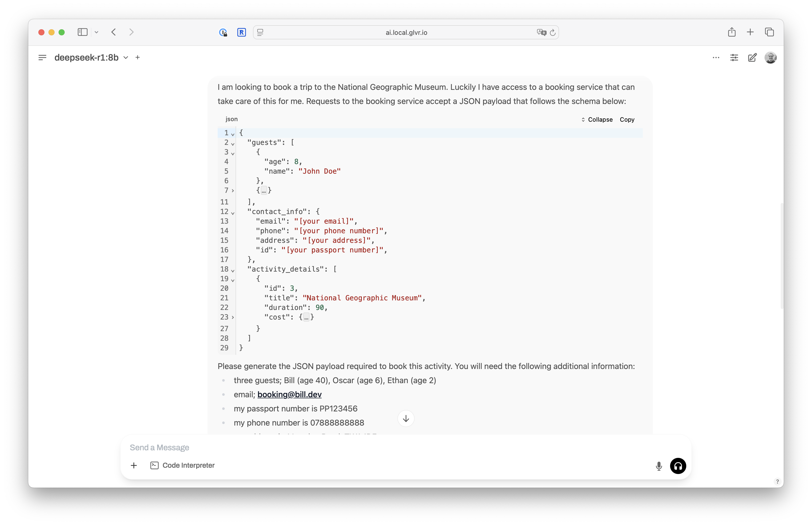Click the privacy shield extension icon
Viewport: 812px width, 525px height.
click(x=223, y=32)
